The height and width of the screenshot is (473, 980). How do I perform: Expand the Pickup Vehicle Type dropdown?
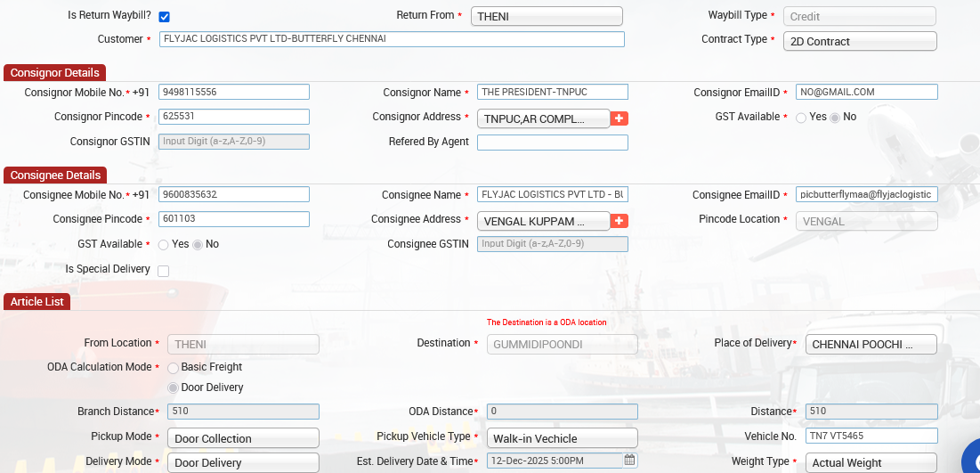pyautogui.click(x=562, y=438)
